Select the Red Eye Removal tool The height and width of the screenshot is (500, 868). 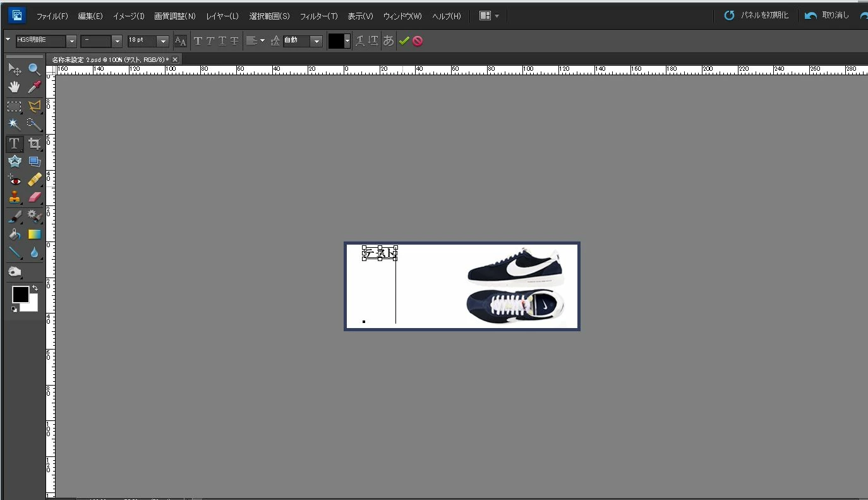[x=15, y=180]
